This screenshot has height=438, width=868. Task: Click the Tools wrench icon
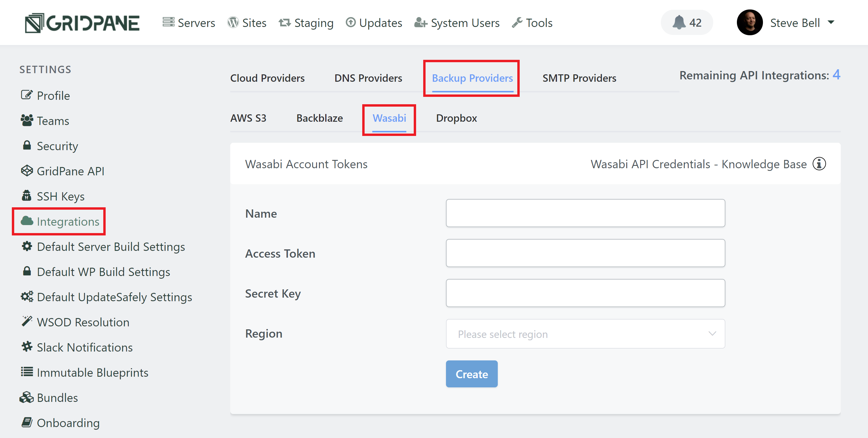pos(517,23)
